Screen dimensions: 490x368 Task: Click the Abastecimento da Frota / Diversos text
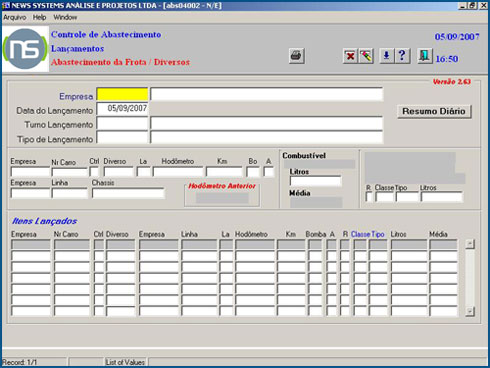tap(120, 62)
